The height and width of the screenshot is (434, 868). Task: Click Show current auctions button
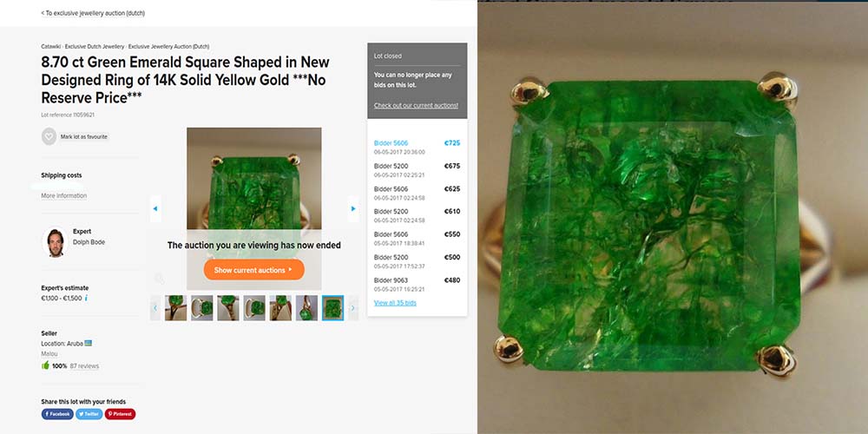(x=253, y=270)
